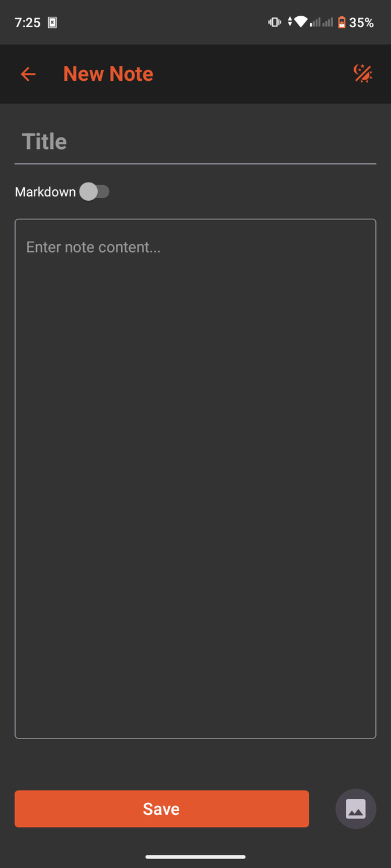Tap the battery icon in status bar
This screenshot has height=868, width=391.
342,22
